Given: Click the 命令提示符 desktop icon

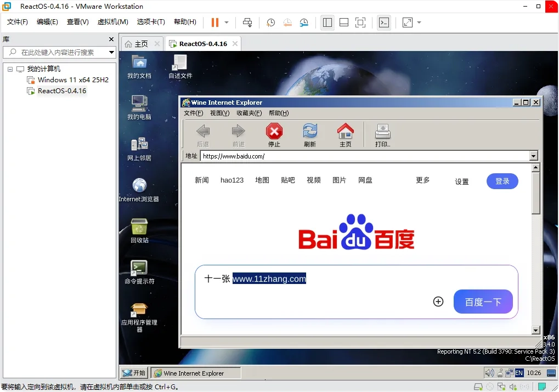Looking at the screenshot, I should (x=139, y=272).
